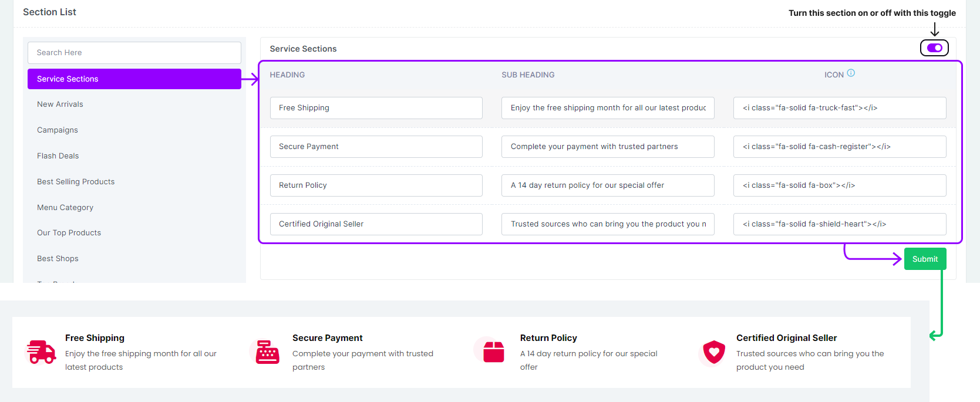The height and width of the screenshot is (402, 980).
Task: Click the Search Here input field
Action: [x=134, y=53]
